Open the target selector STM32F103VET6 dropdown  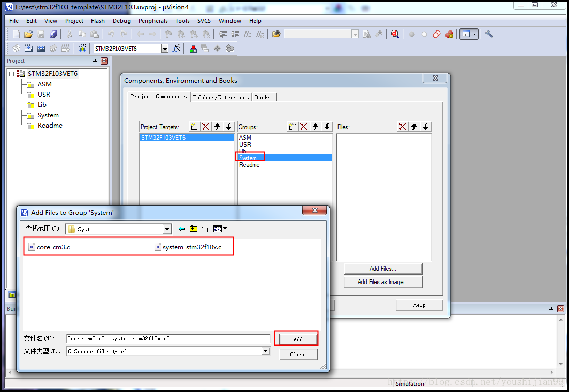pos(165,48)
